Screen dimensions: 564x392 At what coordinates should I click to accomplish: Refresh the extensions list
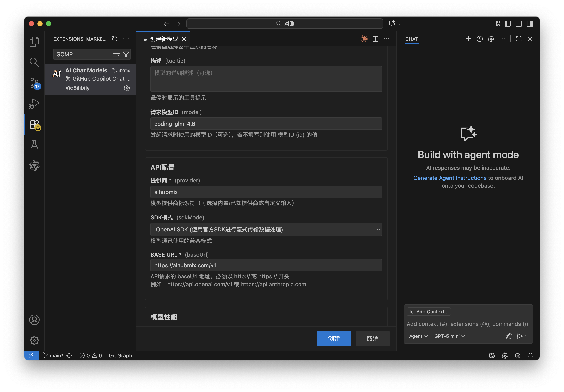(x=115, y=39)
